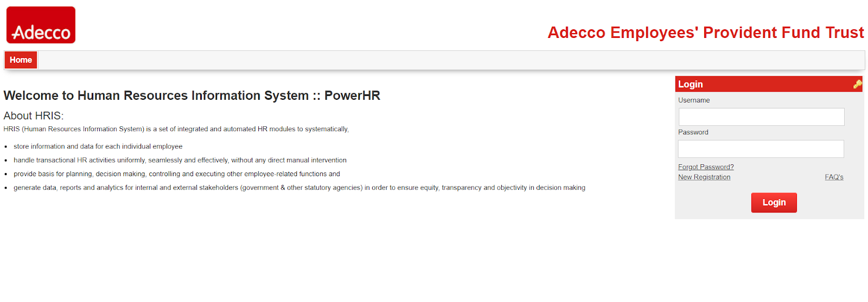Focus the Username input field
868x302 pixels.
click(761, 117)
